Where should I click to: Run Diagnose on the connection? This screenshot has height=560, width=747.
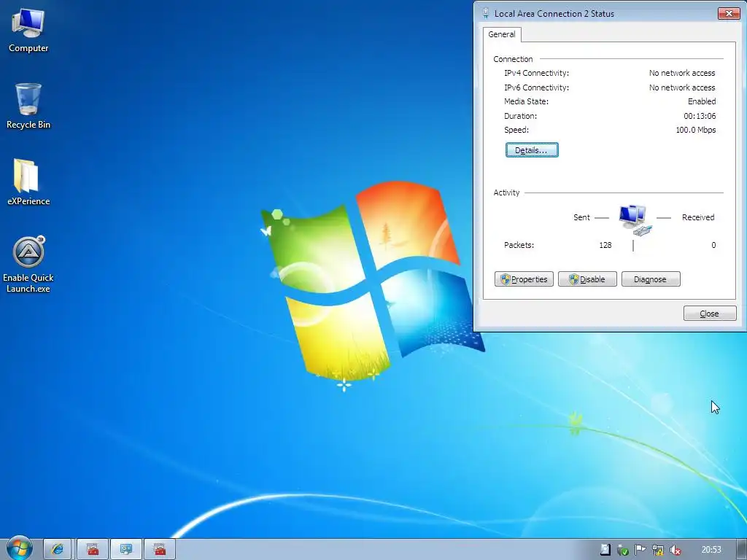[651, 279]
